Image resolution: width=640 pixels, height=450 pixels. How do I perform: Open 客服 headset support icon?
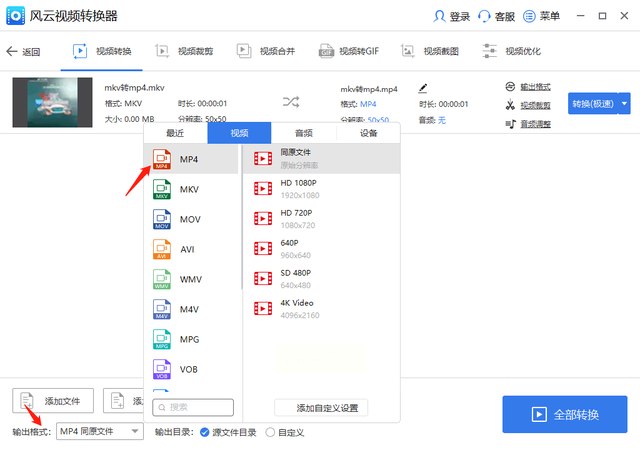(x=484, y=16)
